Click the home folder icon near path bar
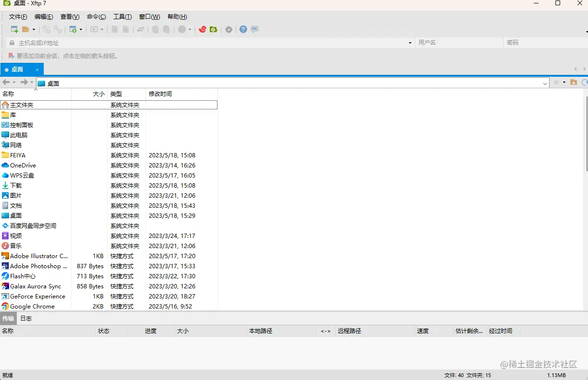This screenshot has height=380, width=588. point(574,83)
